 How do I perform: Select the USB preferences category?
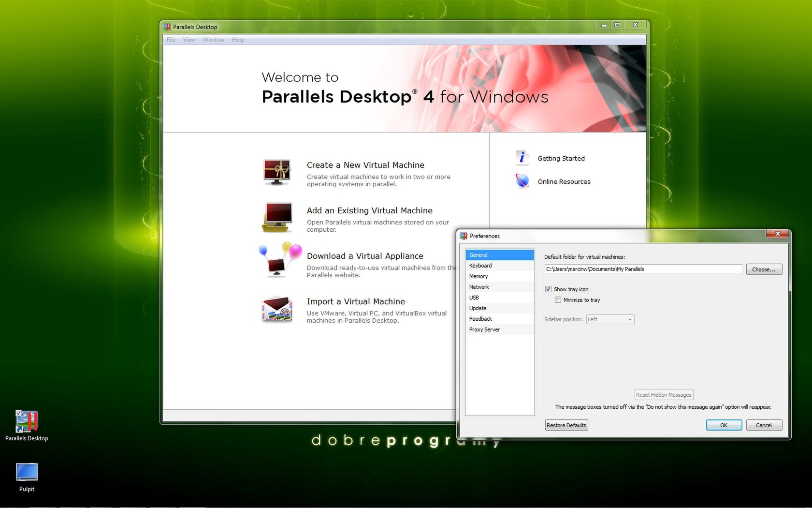coord(500,298)
